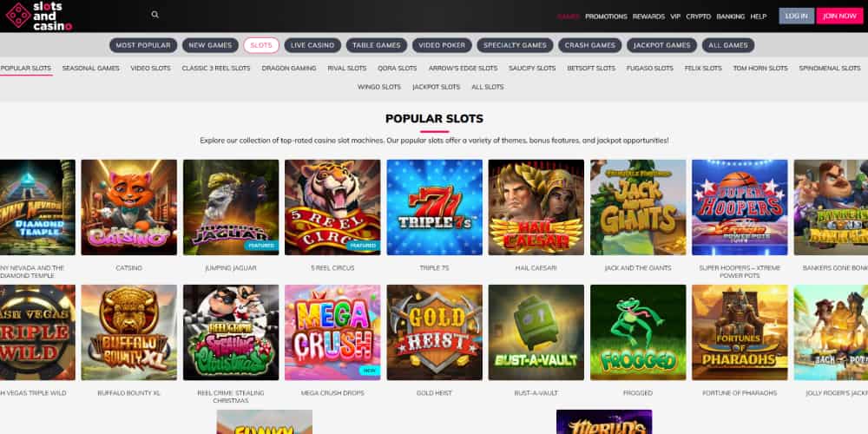Open the Jackpot Games category
Screen dimensions: 868x434
(x=662, y=45)
